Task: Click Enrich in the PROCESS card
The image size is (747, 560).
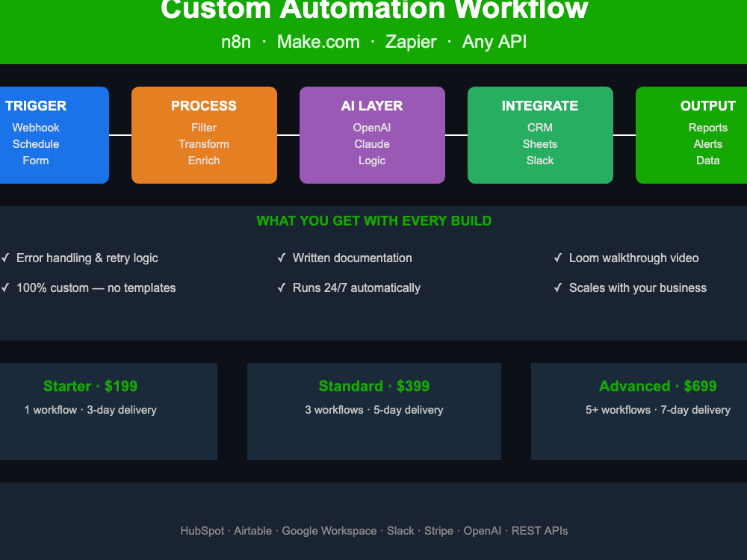Action: [204, 161]
